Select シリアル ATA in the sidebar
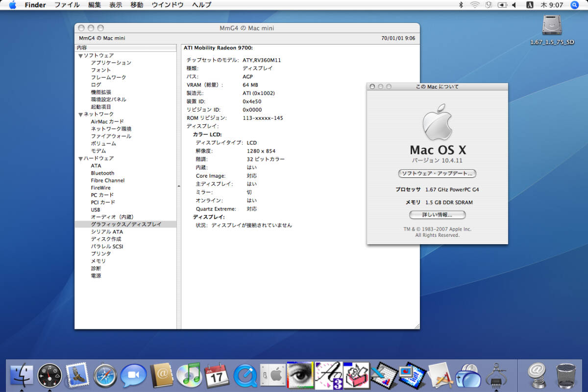The width and height of the screenshot is (588, 392). tap(107, 231)
